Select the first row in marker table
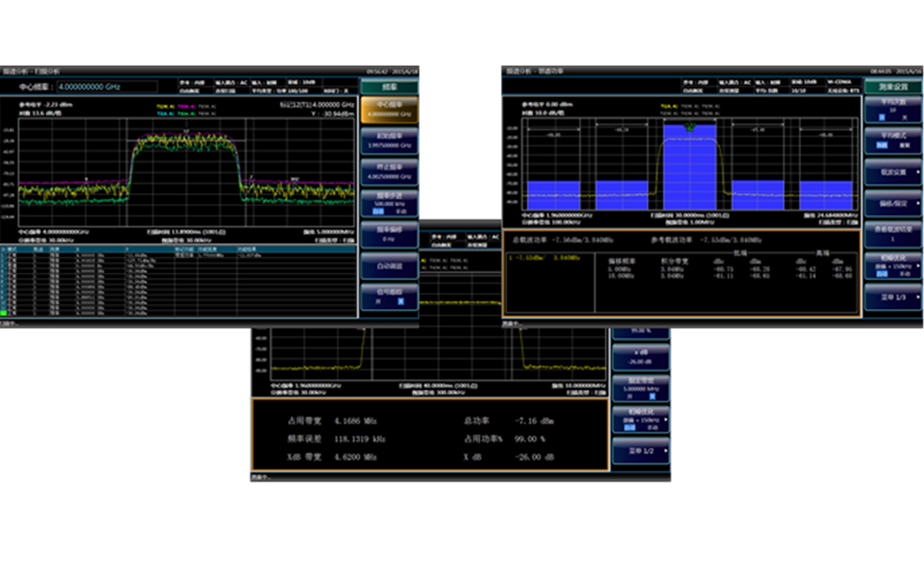This screenshot has width=924, height=572. tap(91, 256)
